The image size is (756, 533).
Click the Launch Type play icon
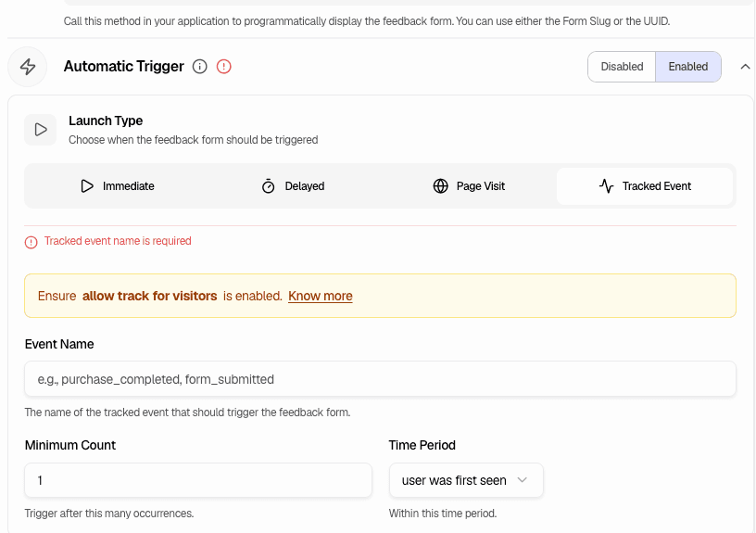point(41,130)
